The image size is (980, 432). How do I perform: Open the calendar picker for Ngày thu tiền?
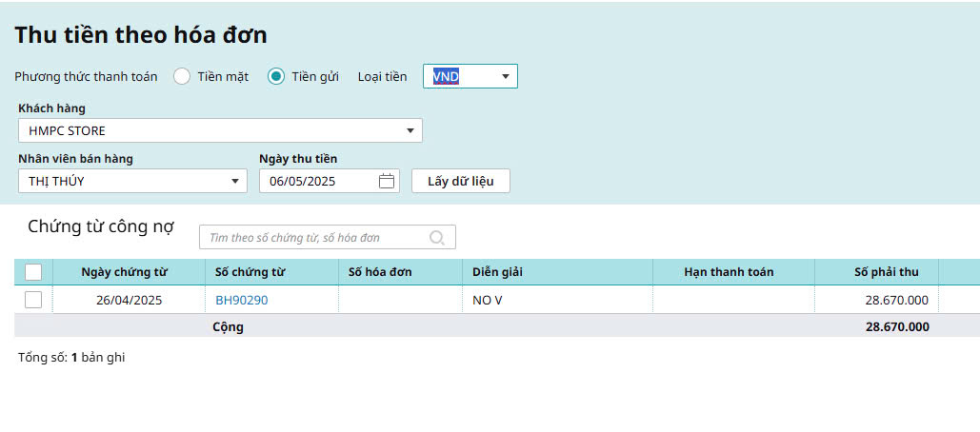(387, 181)
